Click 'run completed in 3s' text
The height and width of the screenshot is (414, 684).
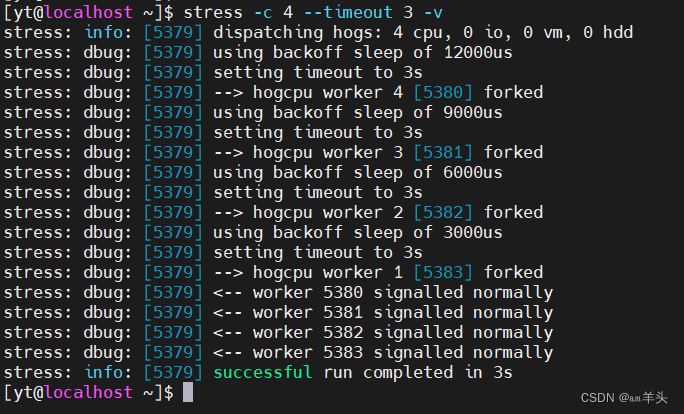418,373
